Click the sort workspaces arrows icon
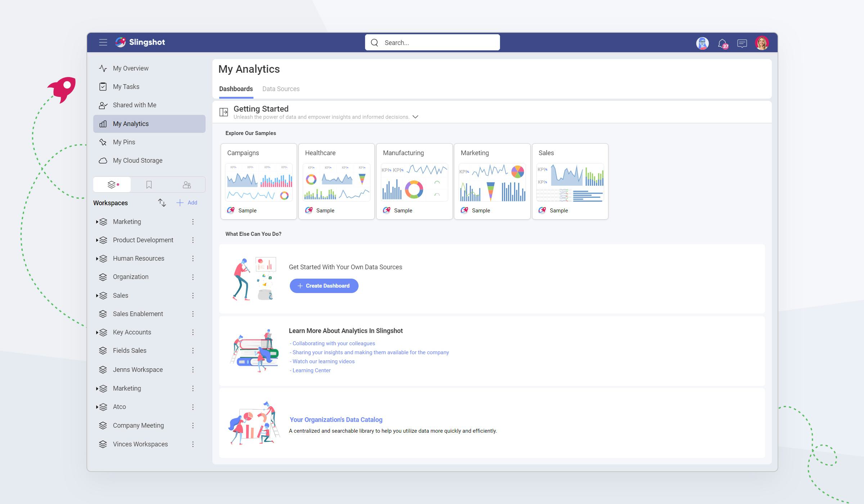 coord(162,203)
